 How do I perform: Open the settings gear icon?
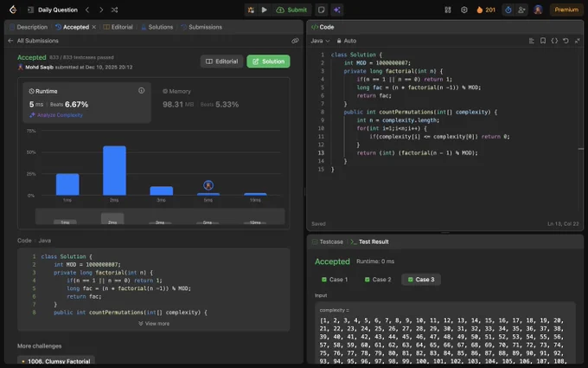[x=463, y=10]
